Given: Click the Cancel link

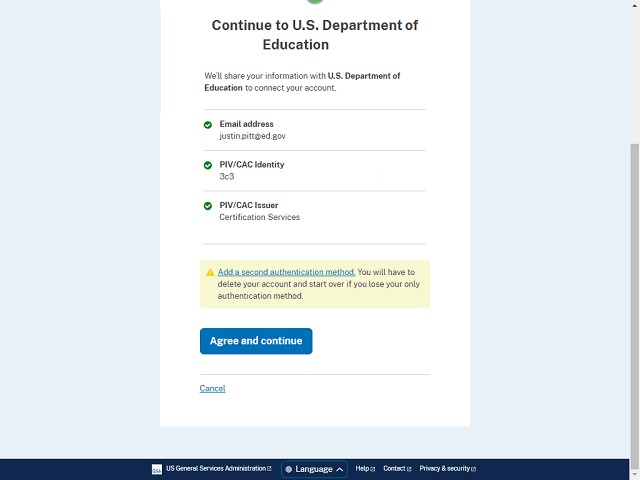Looking at the screenshot, I should 212,388.
